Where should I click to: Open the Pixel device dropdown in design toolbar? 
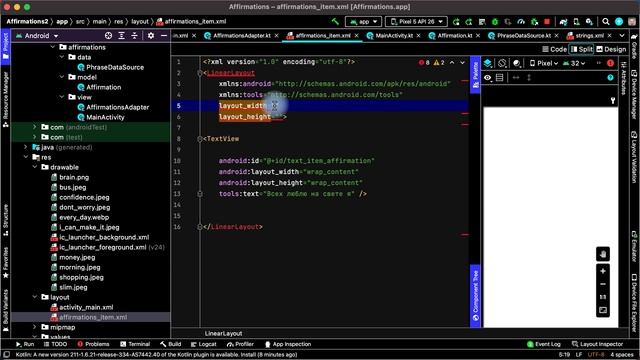pyautogui.click(x=544, y=63)
